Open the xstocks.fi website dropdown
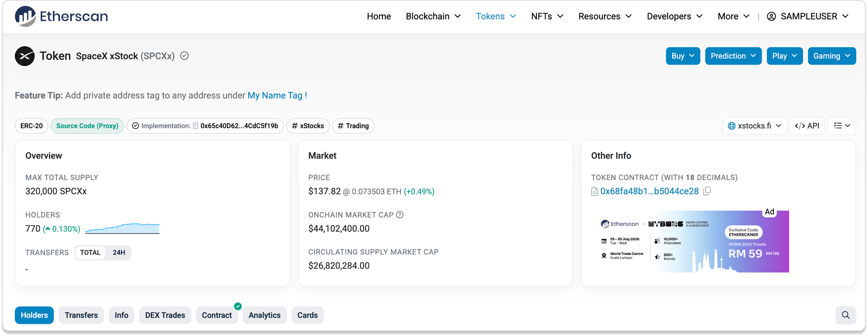 [755, 126]
